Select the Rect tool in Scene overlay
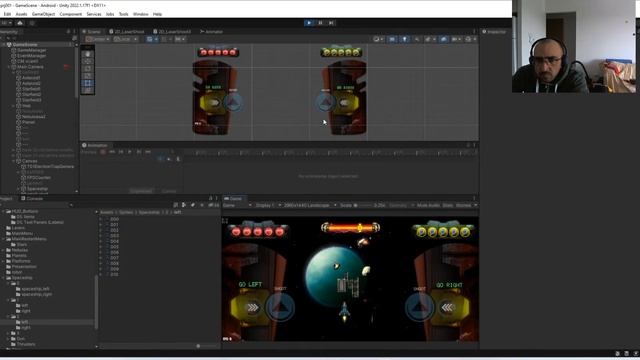Screen dimensions: 640x360 coord(88,83)
